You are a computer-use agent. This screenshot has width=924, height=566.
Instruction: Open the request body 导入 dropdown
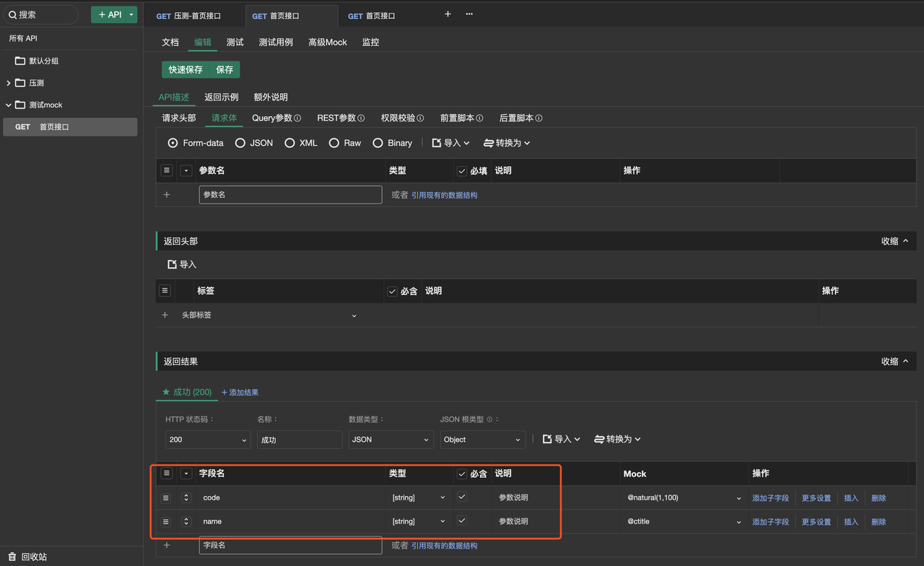pos(450,143)
